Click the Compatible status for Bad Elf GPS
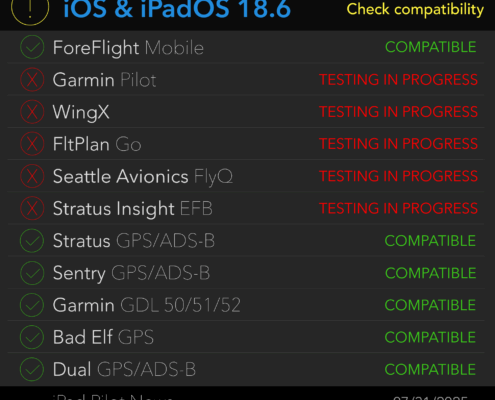Image resolution: width=495 pixels, height=400 pixels. (430, 337)
